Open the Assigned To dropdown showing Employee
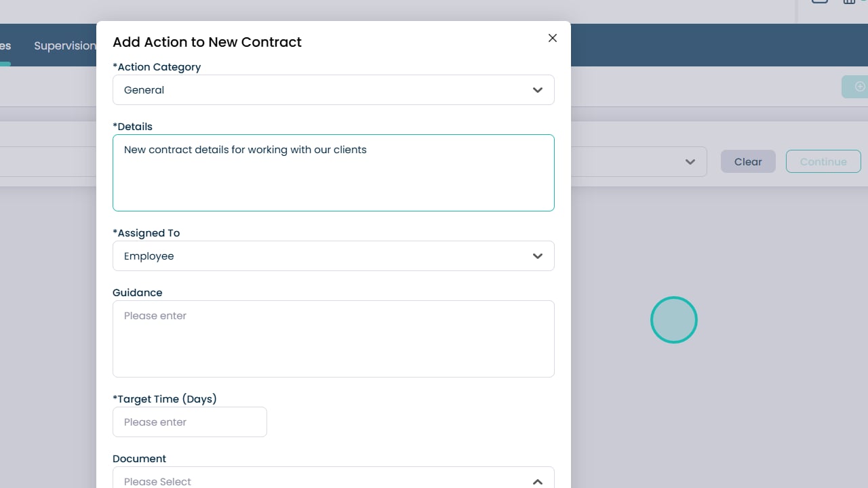This screenshot has height=488, width=868. point(332,256)
